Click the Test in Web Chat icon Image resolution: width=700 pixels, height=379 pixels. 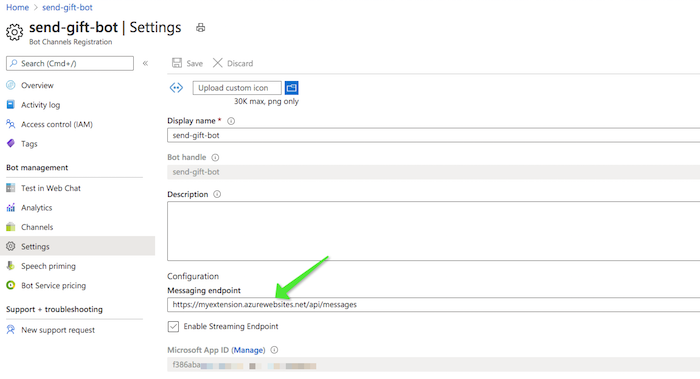pyautogui.click(x=11, y=188)
